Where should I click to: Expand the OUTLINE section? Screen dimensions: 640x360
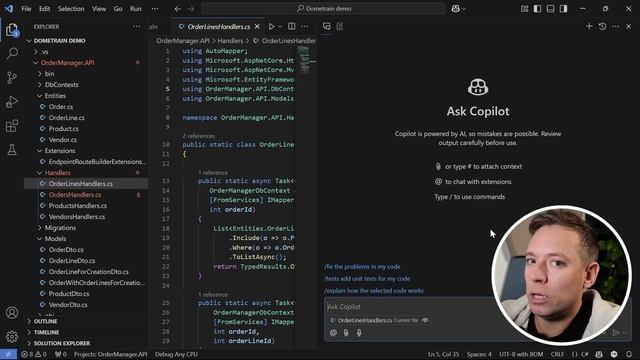(42, 322)
